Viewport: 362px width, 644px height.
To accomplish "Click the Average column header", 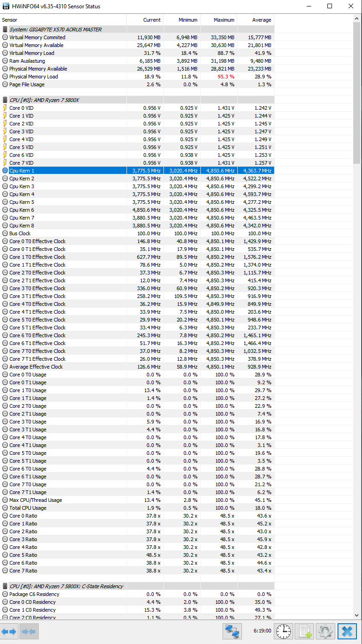I will (255, 20).
